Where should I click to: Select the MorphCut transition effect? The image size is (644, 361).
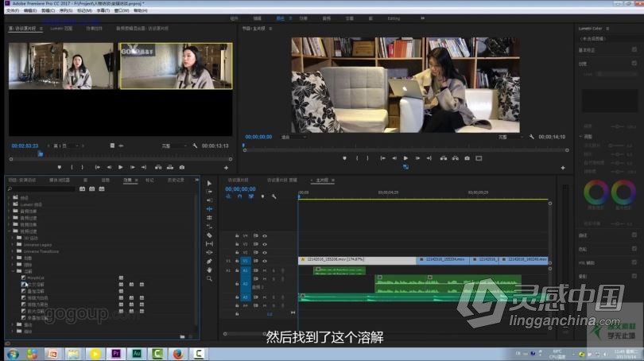(35, 278)
